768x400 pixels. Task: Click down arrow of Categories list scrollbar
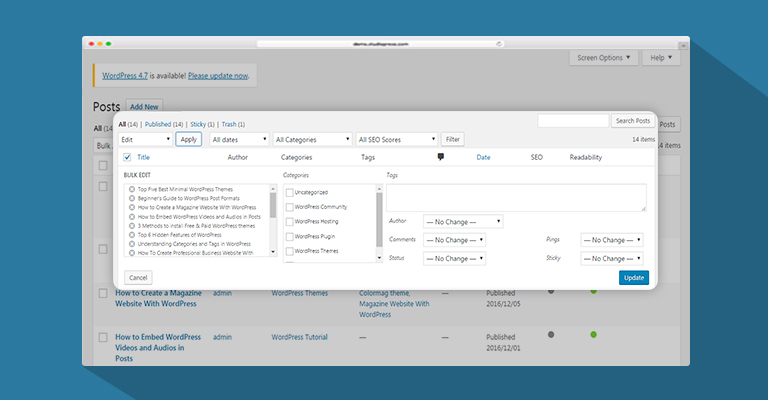[379, 258]
